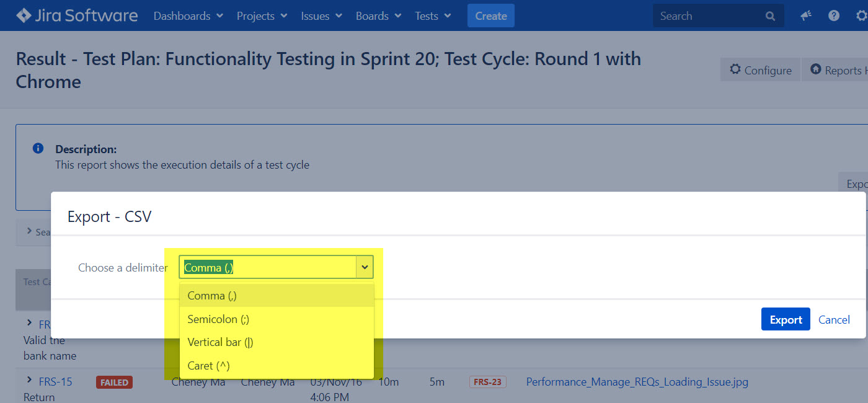This screenshot has width=868, height=403.
Task: Click the blue info icon beside Description
Action: click(x=38, y=149)
